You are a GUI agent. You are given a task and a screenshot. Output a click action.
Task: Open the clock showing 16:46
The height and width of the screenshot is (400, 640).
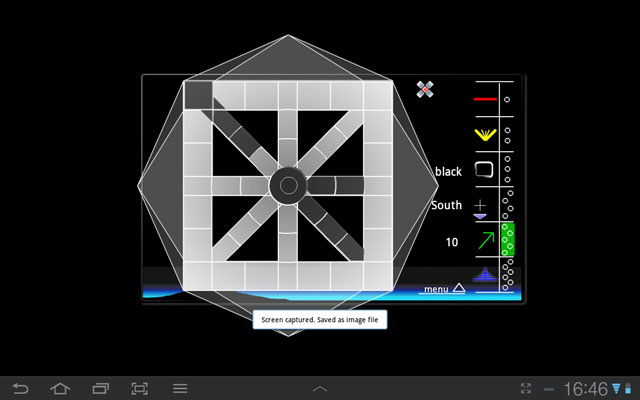(586, 389)
